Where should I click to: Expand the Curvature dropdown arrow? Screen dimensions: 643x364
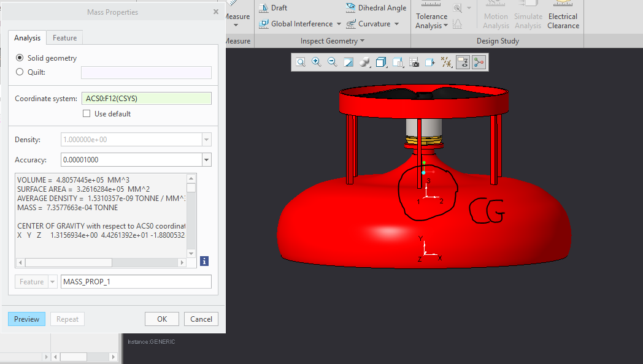pos(396,24)
